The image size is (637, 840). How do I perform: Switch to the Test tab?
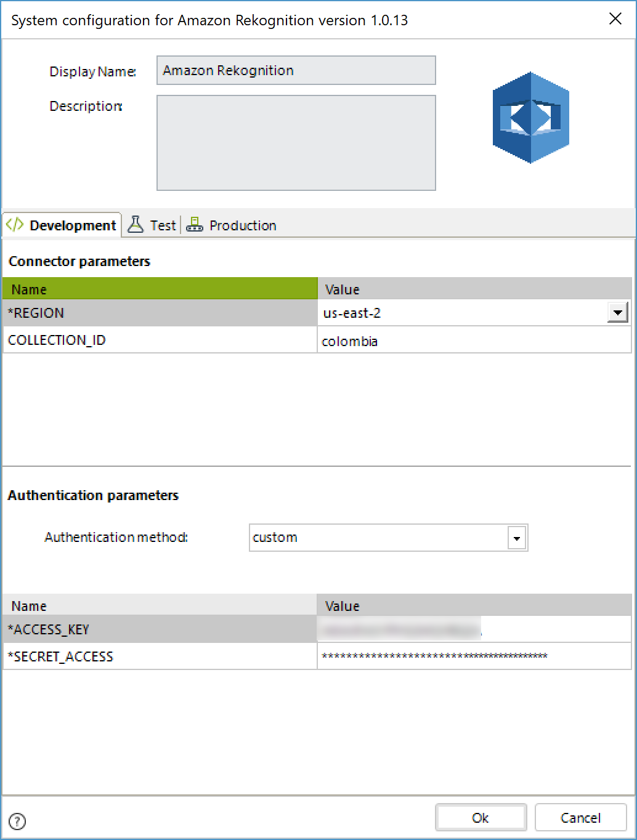click(x=163, y=225)
